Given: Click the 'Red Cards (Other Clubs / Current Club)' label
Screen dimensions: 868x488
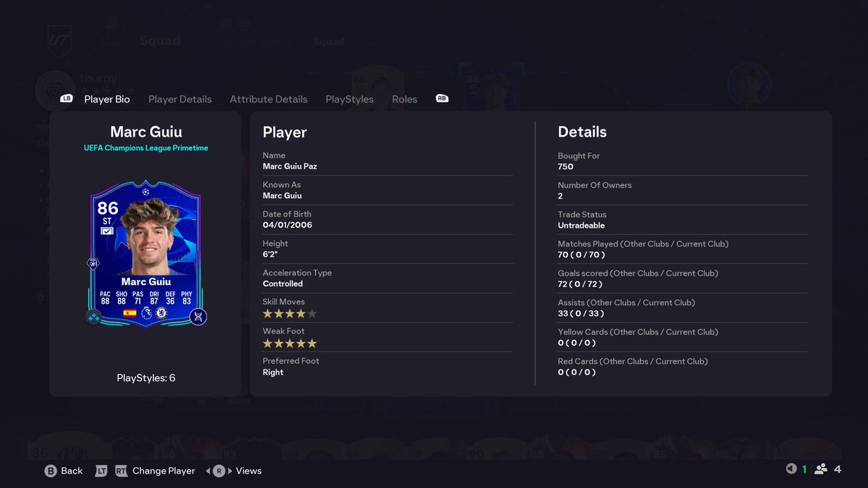Looking at the screenshot, I should tap(633, 361).
